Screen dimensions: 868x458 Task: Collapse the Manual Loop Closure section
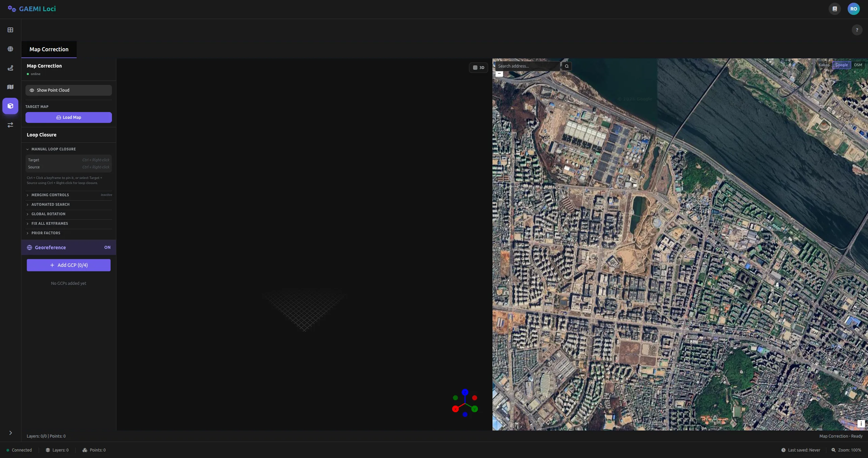click(54, 149)
